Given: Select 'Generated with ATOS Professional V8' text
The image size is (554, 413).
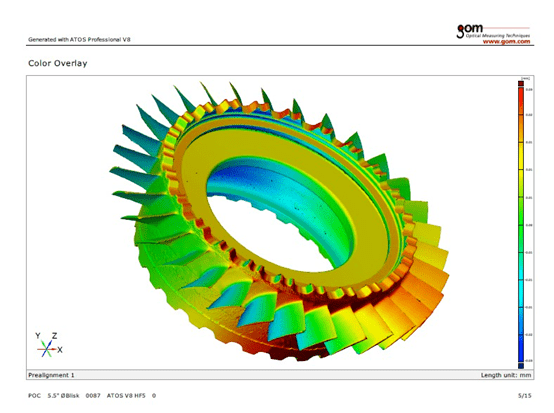Looking at the screenshot, I should click(x=79, y=40).
